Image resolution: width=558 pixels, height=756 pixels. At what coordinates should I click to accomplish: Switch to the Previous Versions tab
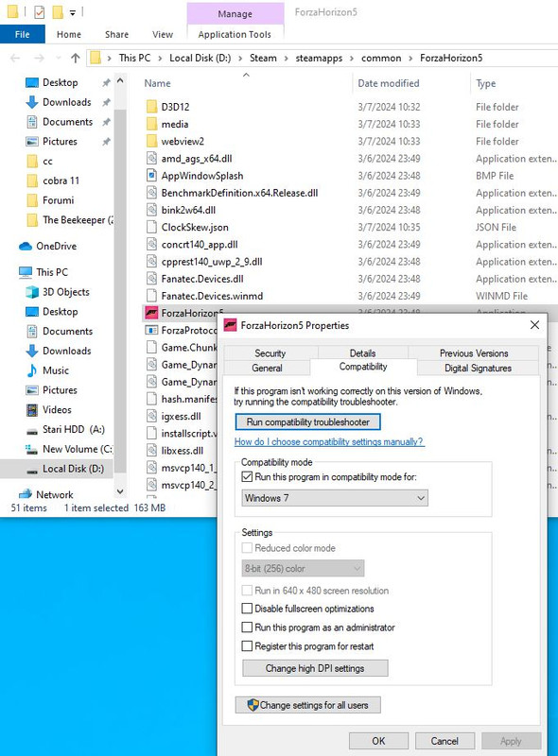click(474, 352)
